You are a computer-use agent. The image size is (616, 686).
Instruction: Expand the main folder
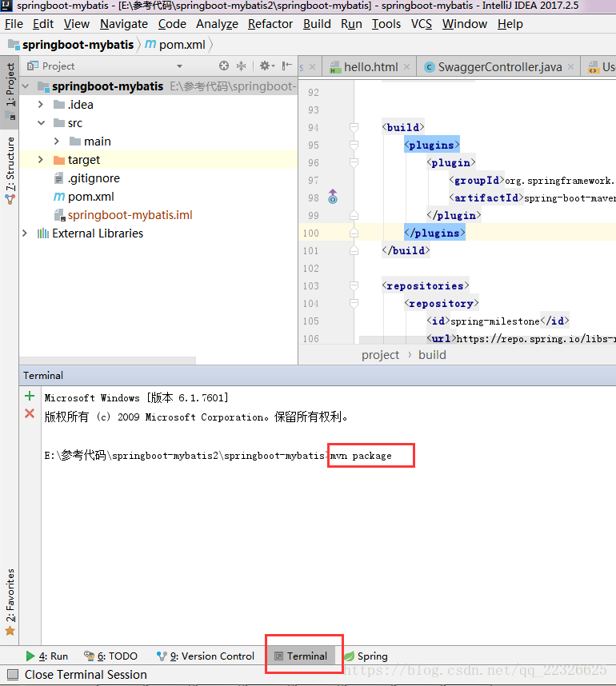(x=57, y=142)
